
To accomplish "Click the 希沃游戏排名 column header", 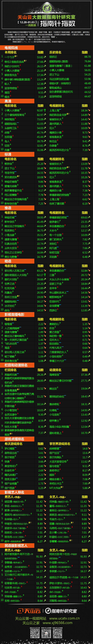I will pyautogui.click(x=13, y=444).
